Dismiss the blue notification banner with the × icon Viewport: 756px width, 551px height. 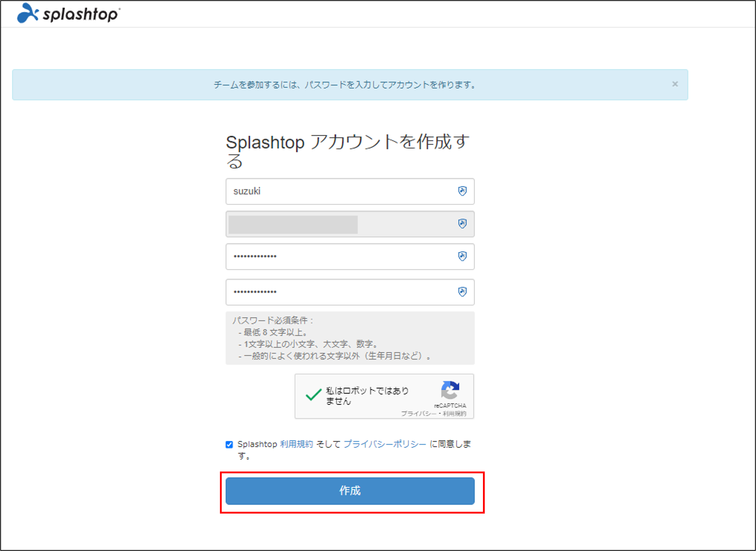tap(675, 84)
